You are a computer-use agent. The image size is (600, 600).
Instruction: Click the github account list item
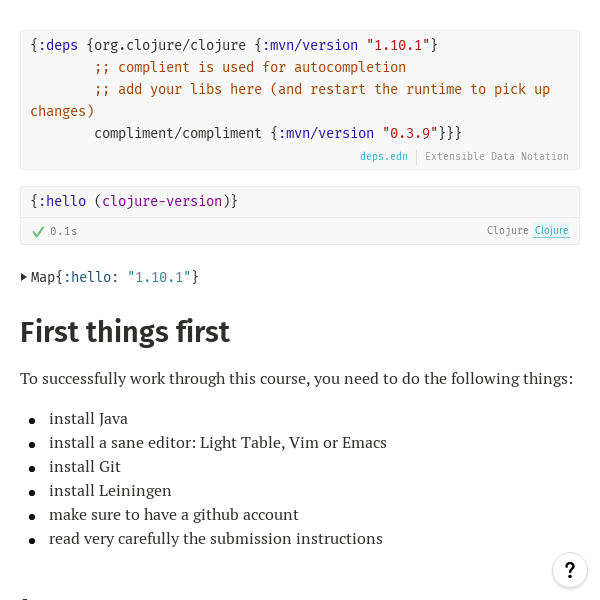pos(174,515)
